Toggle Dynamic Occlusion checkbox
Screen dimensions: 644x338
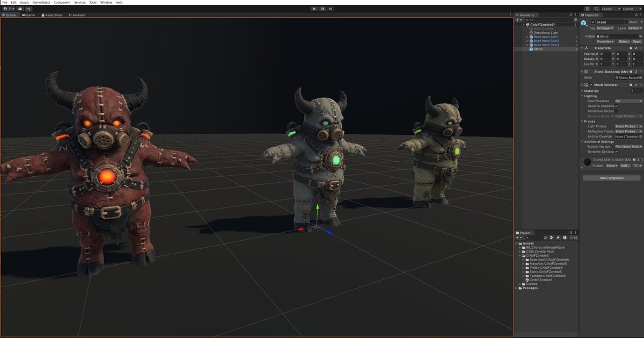617,152
